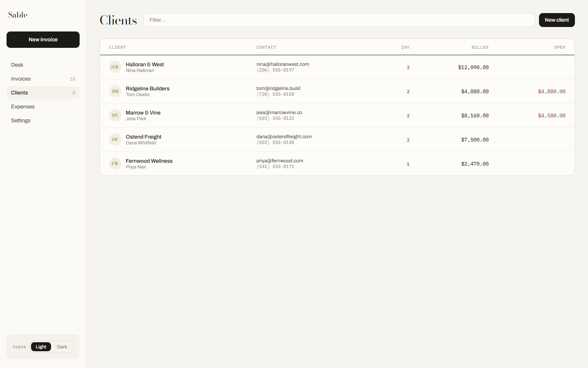
Task: Click the Clients count badge 5
Action: (73, 93)
